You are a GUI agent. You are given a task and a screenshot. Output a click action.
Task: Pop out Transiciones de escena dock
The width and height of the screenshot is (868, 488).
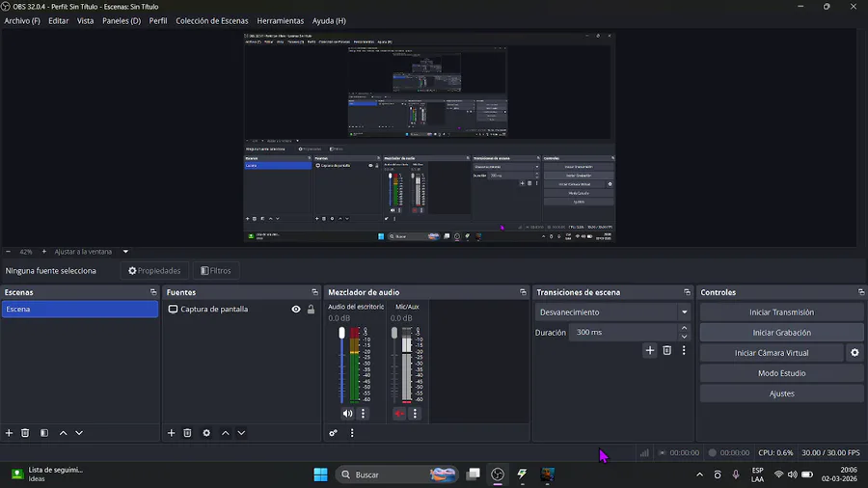[x=687, y=292]
